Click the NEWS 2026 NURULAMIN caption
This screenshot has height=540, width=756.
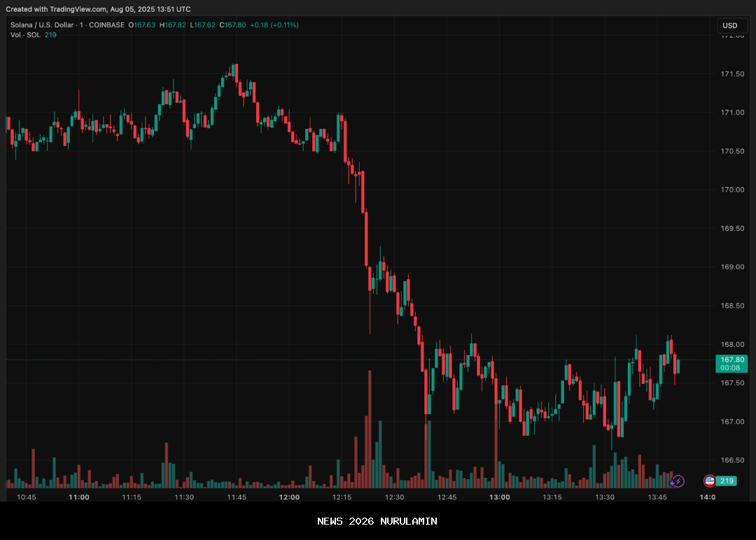pyautogui.click(x=377, y=521)
